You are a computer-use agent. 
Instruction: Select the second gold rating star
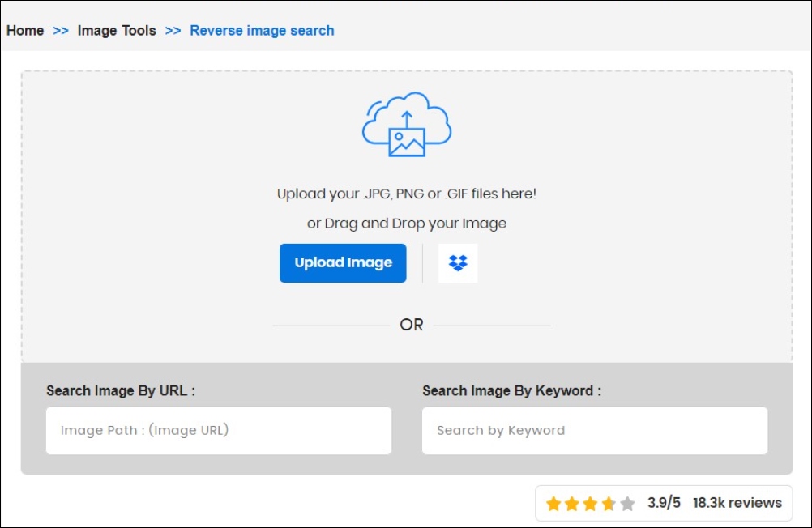572,503
